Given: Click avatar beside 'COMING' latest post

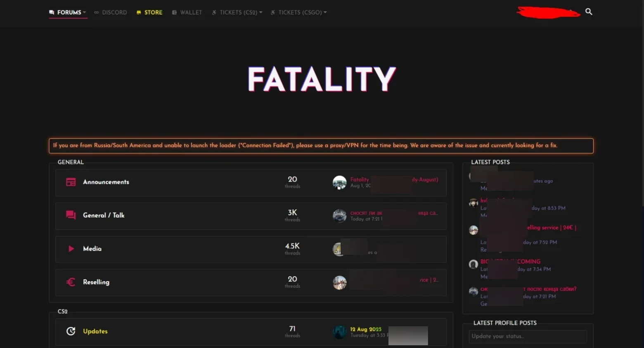Looking at the screenshot, I should (x=474, y=264).
